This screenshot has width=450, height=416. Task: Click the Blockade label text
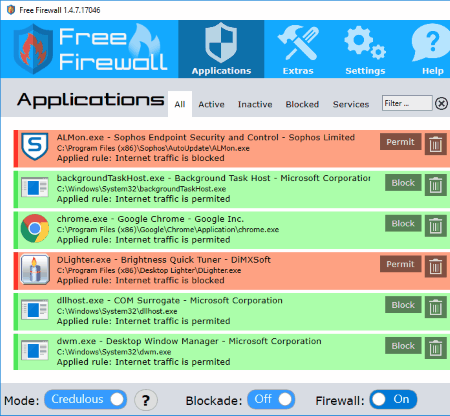coord(214,400)
